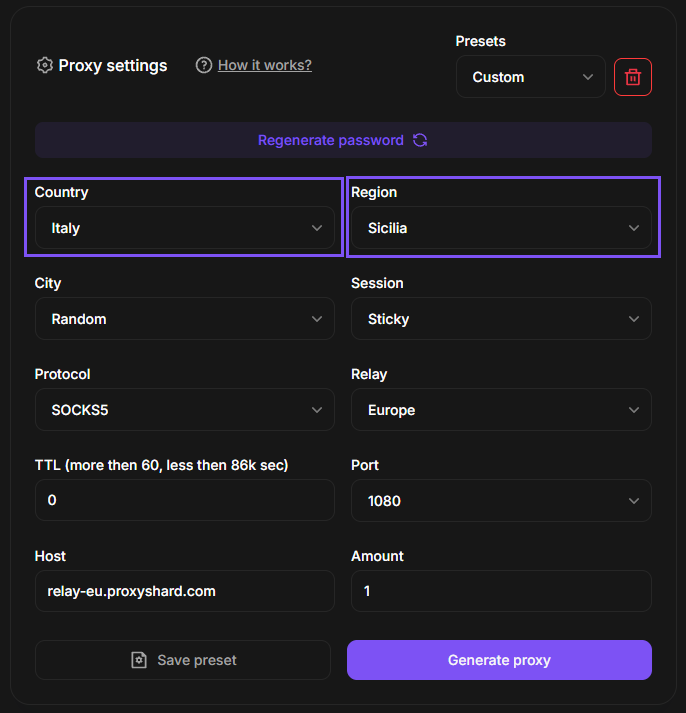Click the question mark help icon

click(x=204, y=65)
